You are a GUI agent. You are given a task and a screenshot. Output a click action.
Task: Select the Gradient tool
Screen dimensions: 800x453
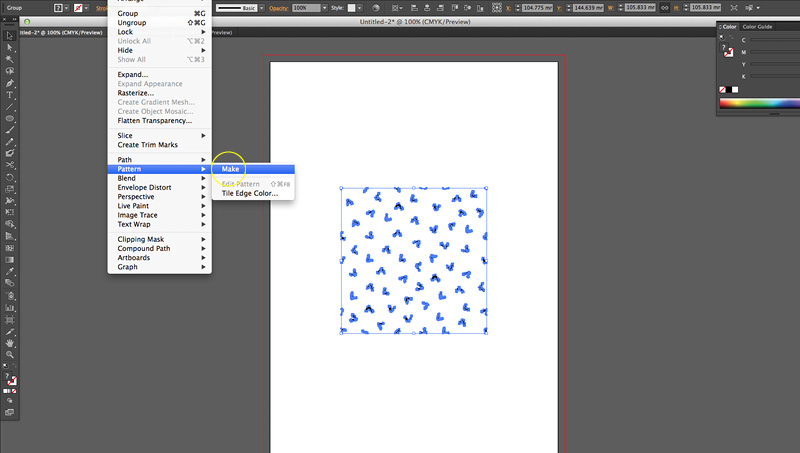point(10,260)
